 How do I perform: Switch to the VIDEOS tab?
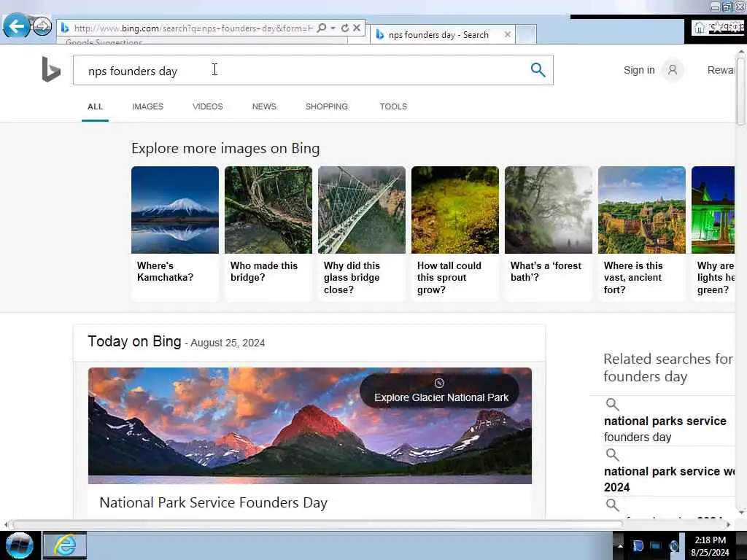pos(208,106)
